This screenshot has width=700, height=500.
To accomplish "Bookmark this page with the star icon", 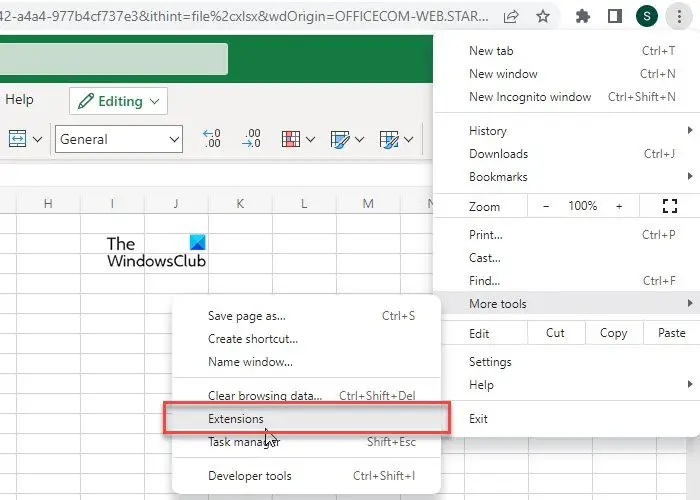I will coord(543,17).
